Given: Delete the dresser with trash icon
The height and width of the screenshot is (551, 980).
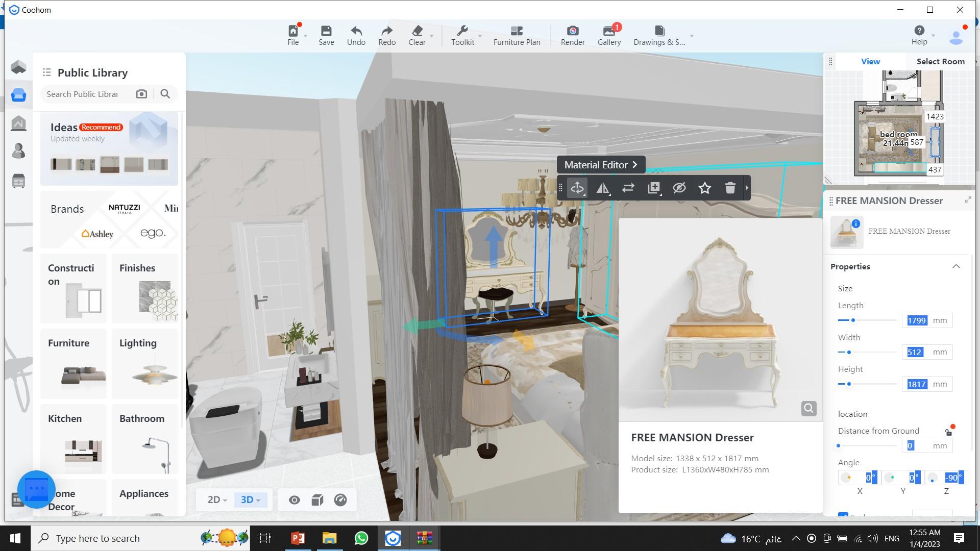Looking at the screenshot, I should pos(730,188).
